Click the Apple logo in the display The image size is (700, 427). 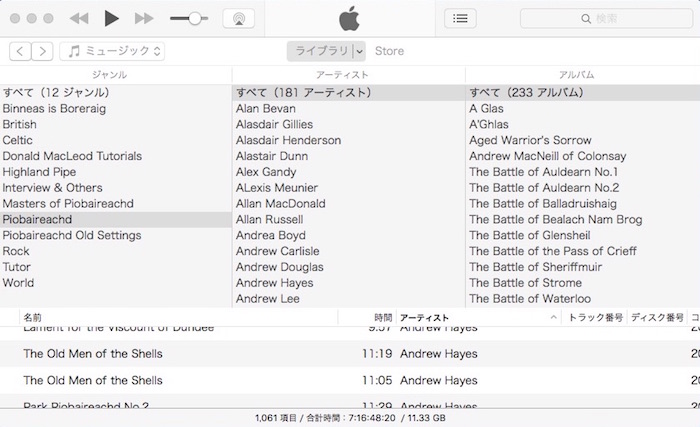pyautogui.click(x=348, y=18)
